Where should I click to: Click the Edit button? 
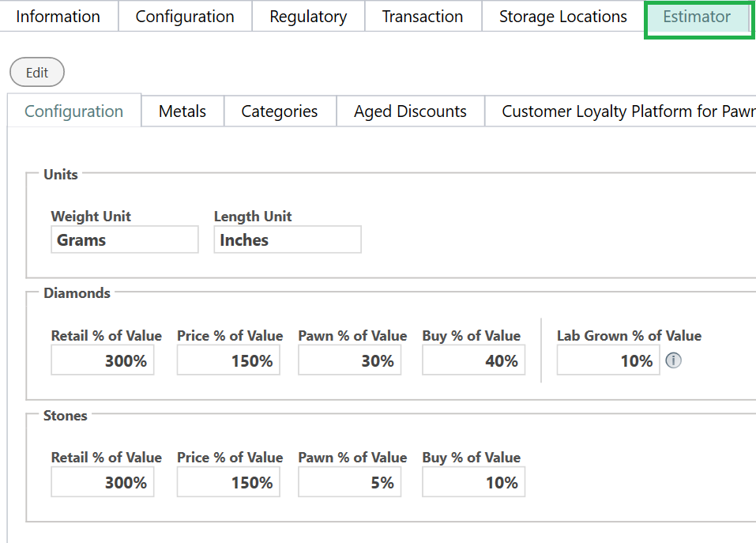37,73
